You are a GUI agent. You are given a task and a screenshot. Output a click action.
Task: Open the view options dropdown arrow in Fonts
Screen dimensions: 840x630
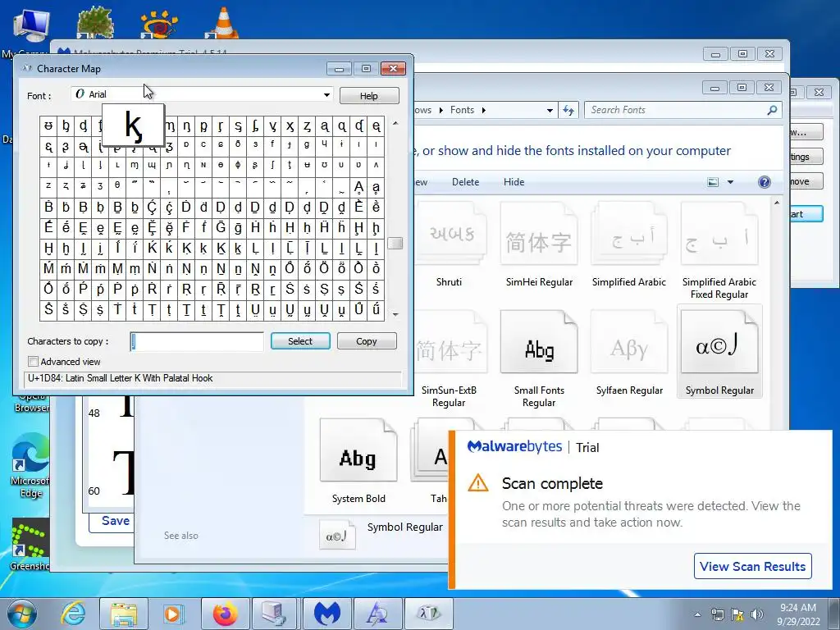730,182
